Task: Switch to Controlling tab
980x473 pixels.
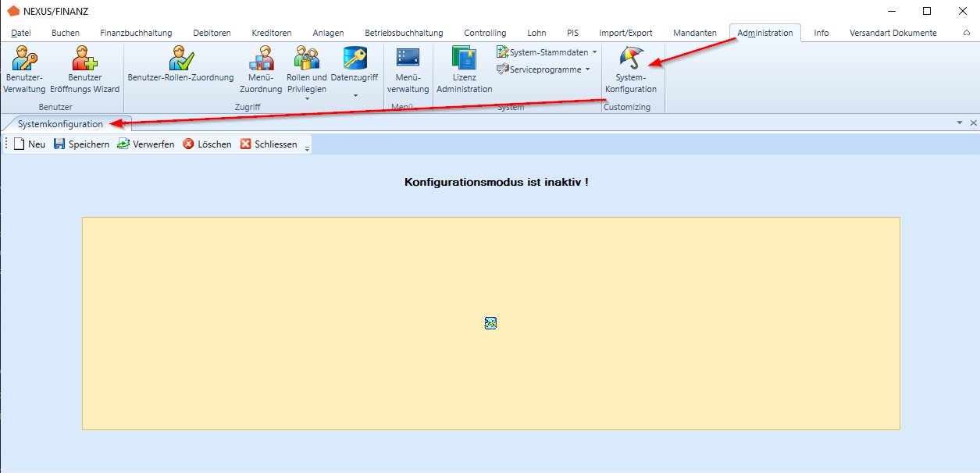Action: point(485,33)
